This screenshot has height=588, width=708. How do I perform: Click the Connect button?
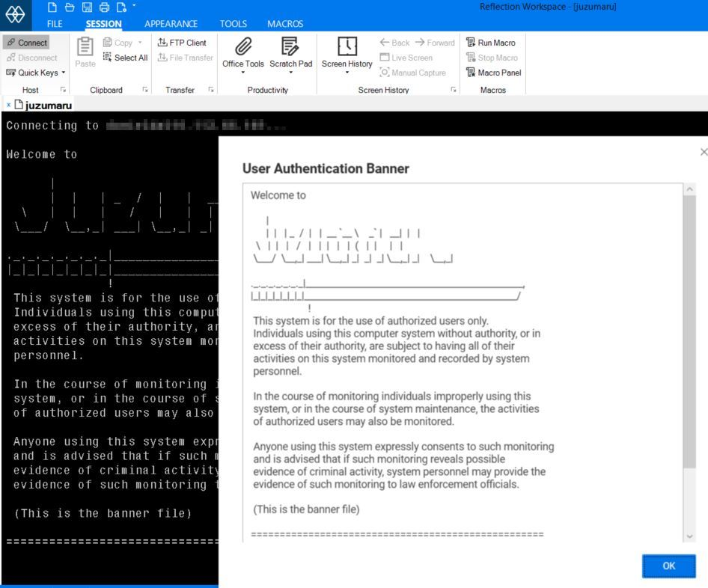(x=28, y=43)
